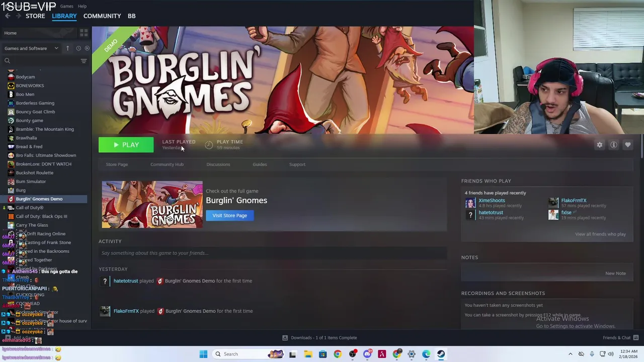Open Discord from the taskbar
This screenshot has width=644, height=362.
367,354
